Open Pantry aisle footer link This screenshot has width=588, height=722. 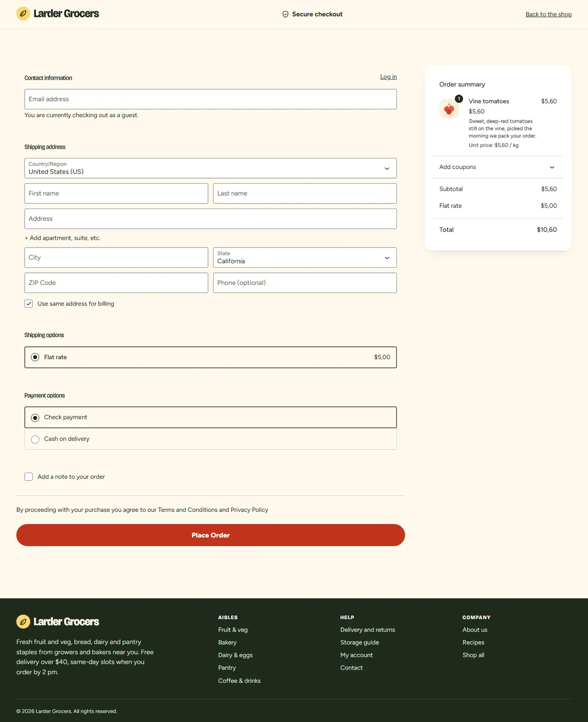coord(227,668)
